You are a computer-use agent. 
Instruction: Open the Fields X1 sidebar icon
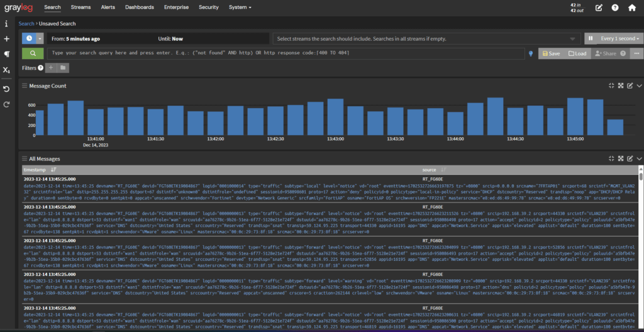(6, 70)
